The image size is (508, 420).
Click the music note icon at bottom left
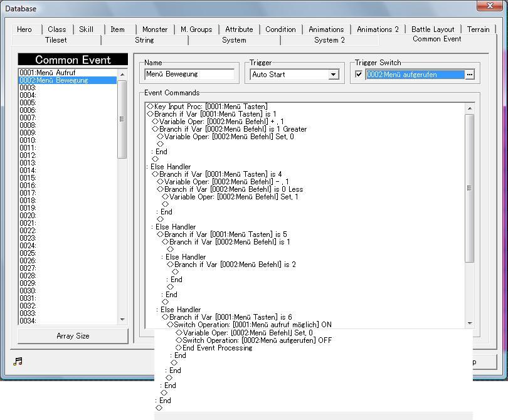click(18, 361)
